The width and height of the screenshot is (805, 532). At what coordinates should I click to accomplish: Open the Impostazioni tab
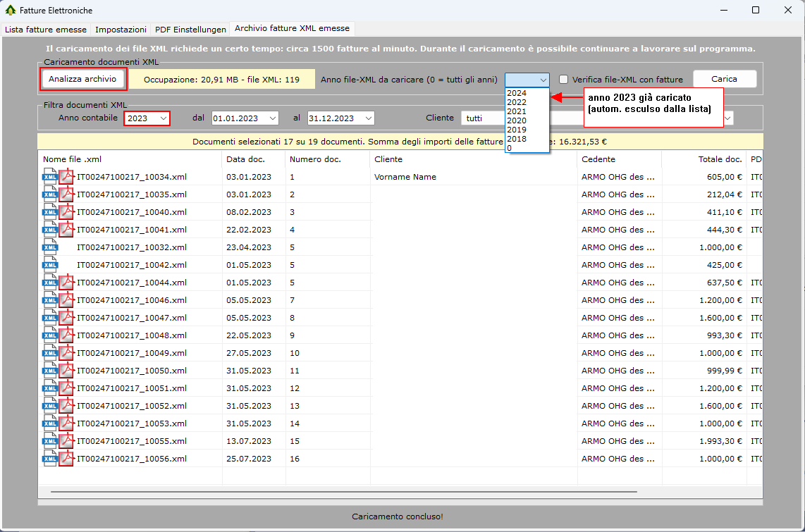click(x=121, y=30)
